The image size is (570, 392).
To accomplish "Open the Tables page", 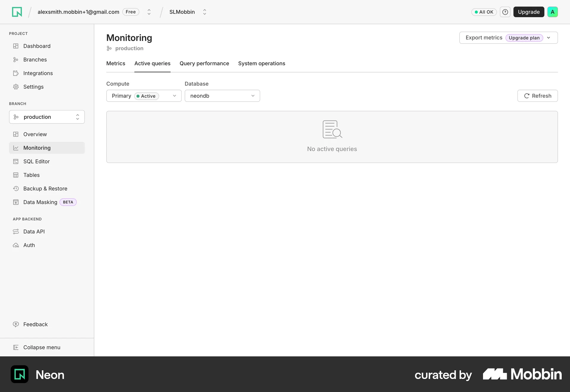I will click(x=47, y=175).
